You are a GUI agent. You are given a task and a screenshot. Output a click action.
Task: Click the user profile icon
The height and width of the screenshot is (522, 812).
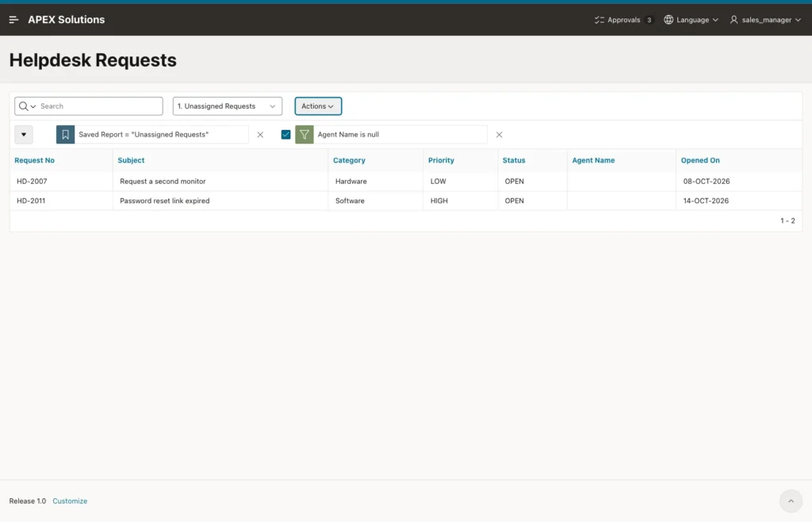[x=733, y=20]
